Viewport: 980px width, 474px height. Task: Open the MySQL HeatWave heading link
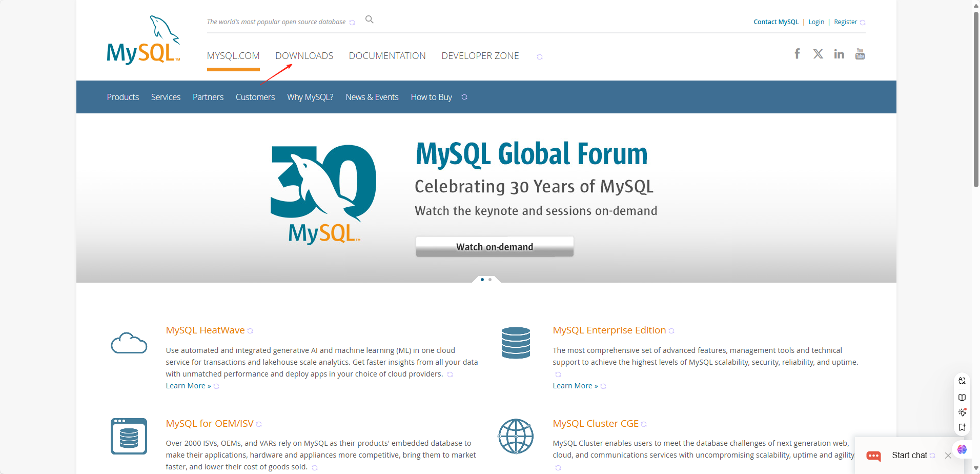pos(205,330)
